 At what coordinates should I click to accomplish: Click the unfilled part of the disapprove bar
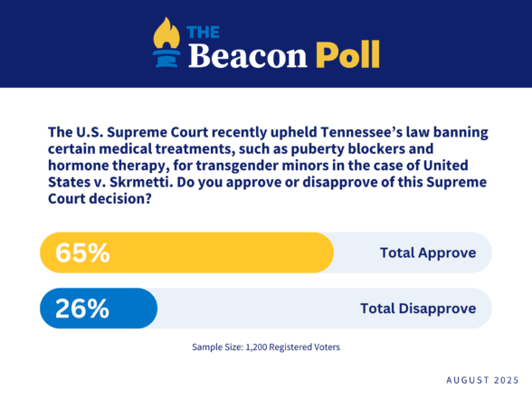tap(325, 309)
